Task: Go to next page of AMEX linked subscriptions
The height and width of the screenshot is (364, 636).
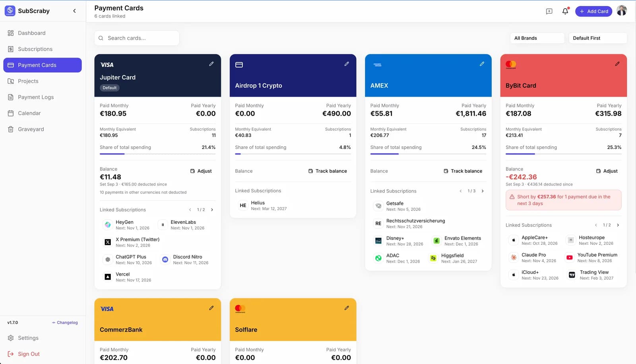Action: coord(483,191)
